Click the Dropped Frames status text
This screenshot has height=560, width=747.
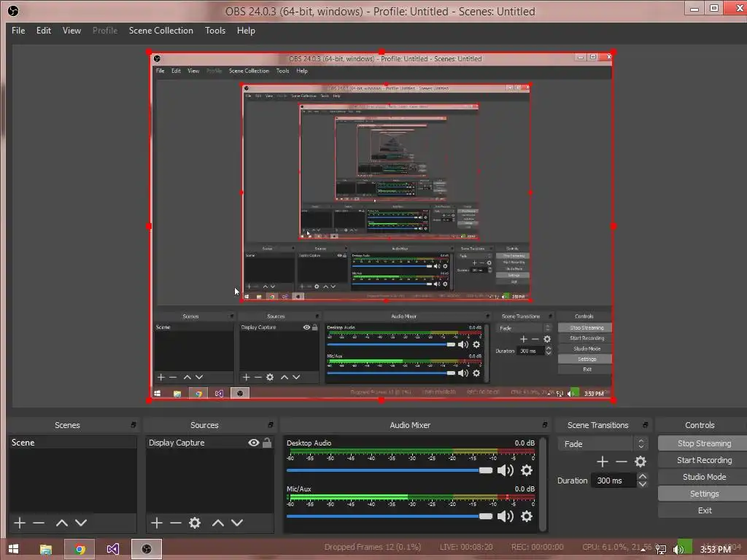[x=373, y=547]
